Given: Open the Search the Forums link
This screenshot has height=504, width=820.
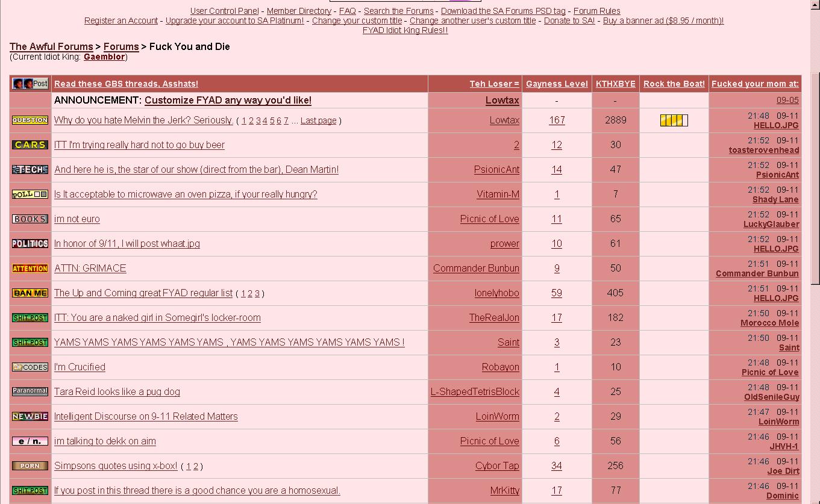Looking at the screenshot, I should [398, 11].
